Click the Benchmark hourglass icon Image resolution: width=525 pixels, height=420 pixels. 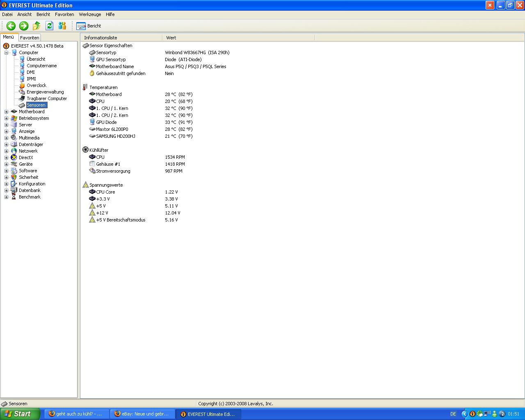tap(14, 197)
